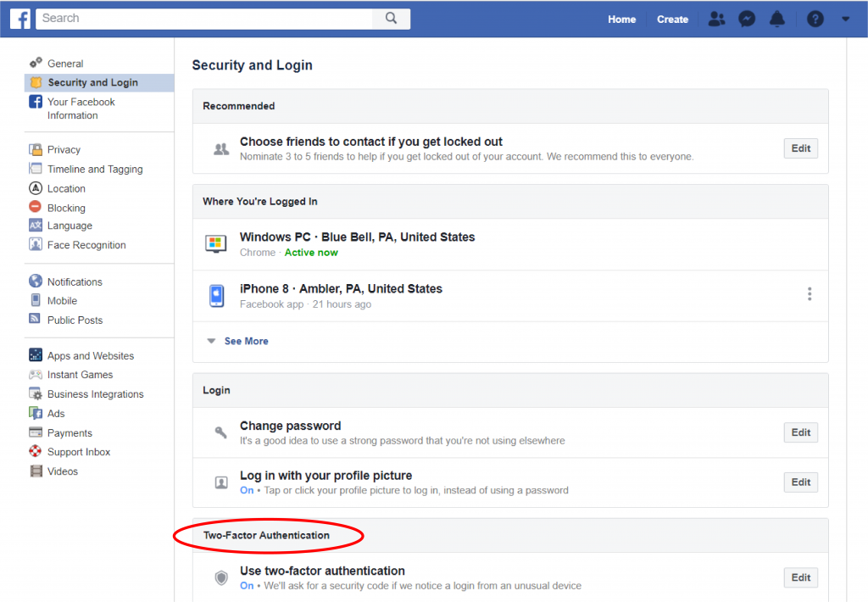This screenshot has width=868, height=602.
Task: Click 'Change password' title text
Action: (x=290, y=426)
